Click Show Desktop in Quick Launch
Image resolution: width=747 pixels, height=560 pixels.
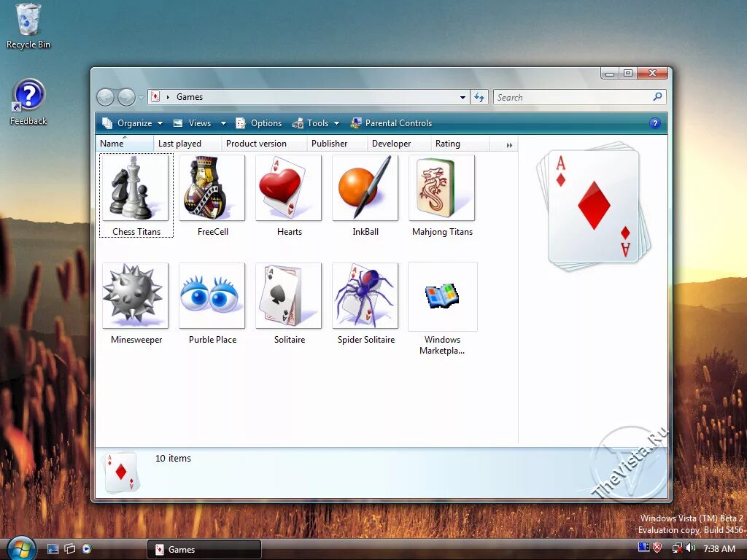(x=53, y=549)
